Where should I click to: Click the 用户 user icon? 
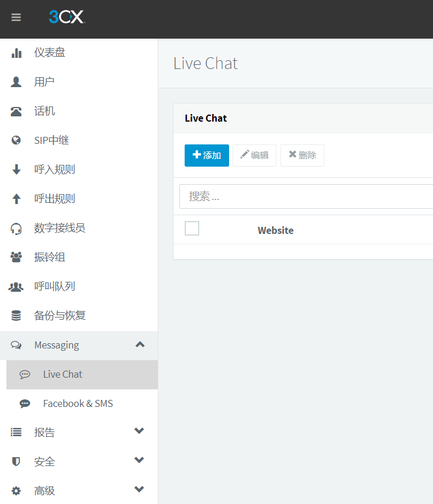point(16,82)
